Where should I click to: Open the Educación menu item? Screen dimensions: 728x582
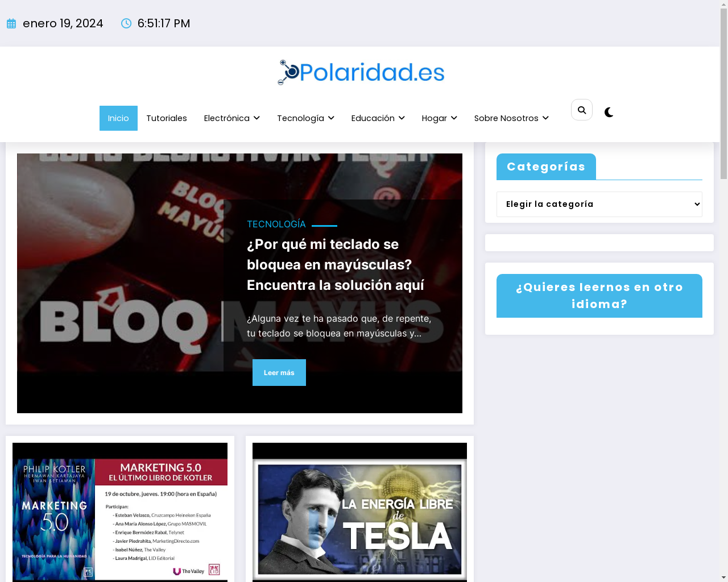click(373, 118)
